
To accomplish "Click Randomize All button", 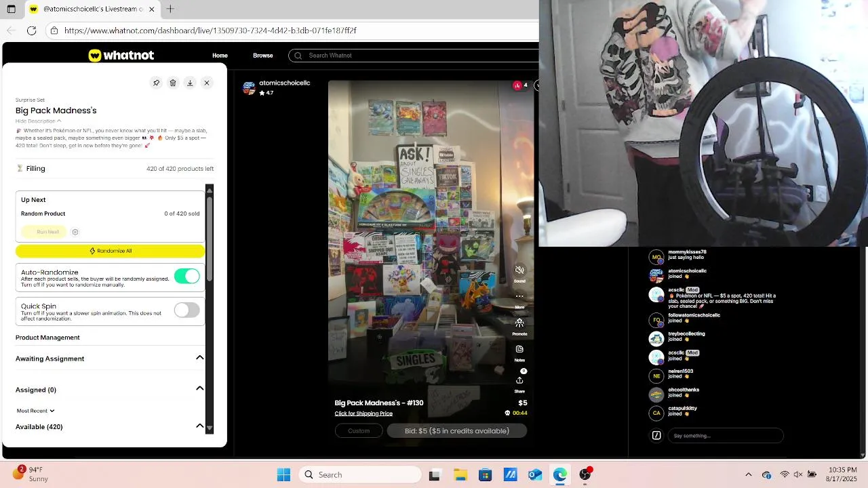I will click(x=110, y=251).
